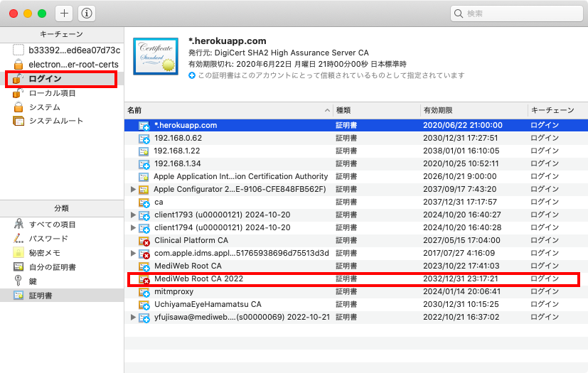The width and height of the screenshot is (588, 373).
Task: Show 証明書 category
Action: point(62,296)
